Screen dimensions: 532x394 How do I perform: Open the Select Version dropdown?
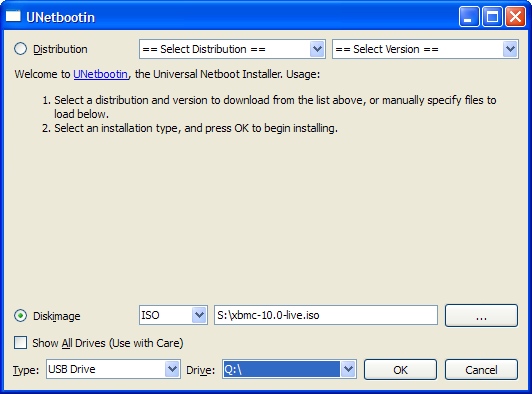[425, 49]
